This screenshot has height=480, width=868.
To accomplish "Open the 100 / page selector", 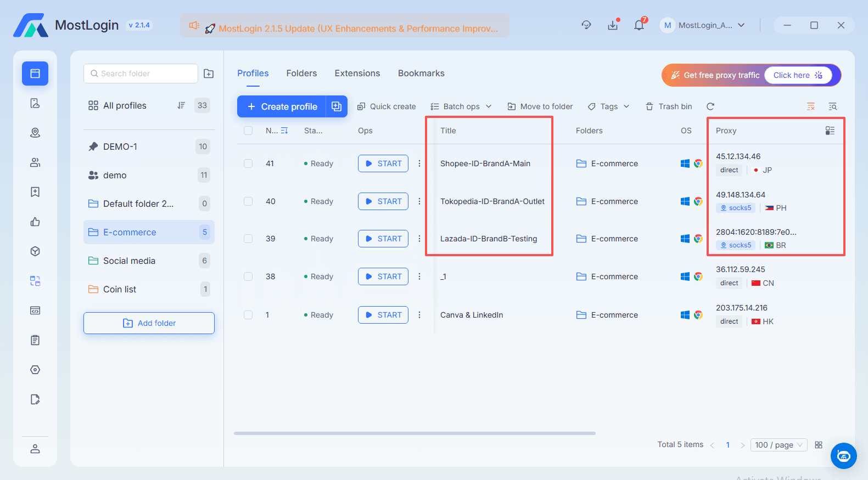I will point(779,445).
